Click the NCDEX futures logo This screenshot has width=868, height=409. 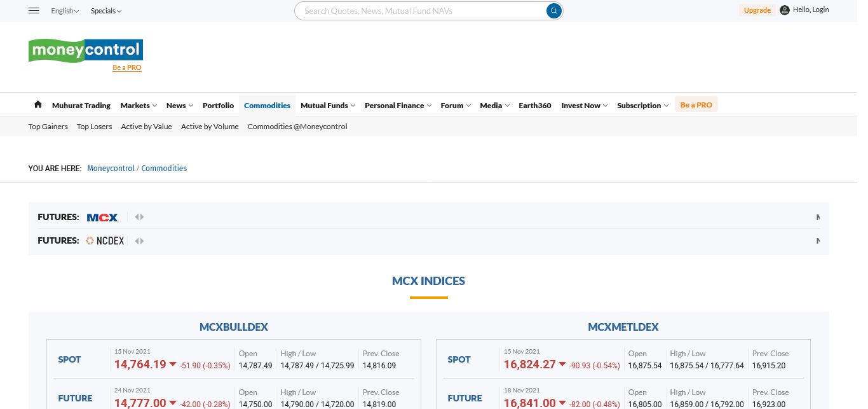(105, 241)
